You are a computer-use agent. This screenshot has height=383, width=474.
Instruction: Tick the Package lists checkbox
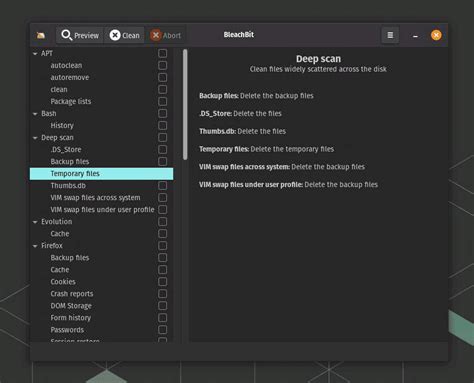pos(162,101)
